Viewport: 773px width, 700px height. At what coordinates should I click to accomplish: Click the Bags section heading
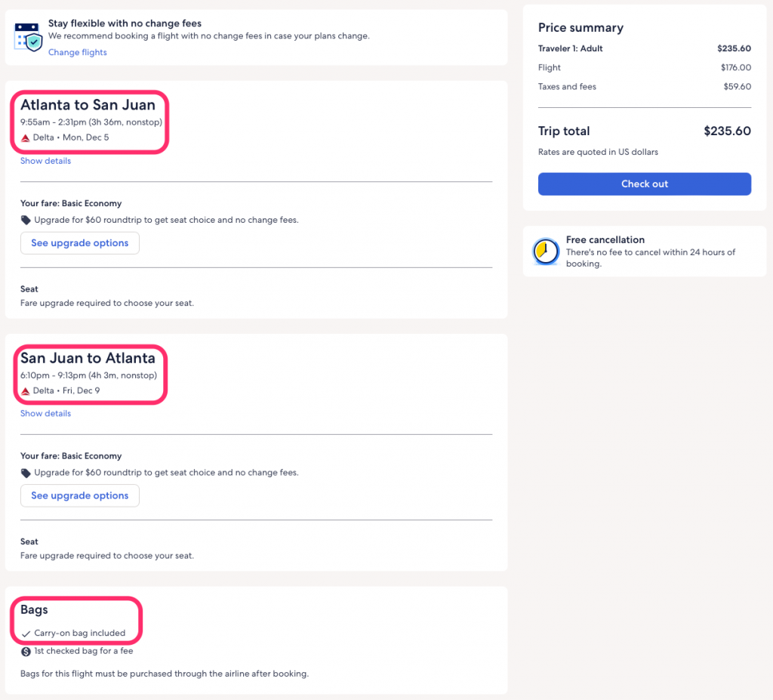[x=34, y=609]
